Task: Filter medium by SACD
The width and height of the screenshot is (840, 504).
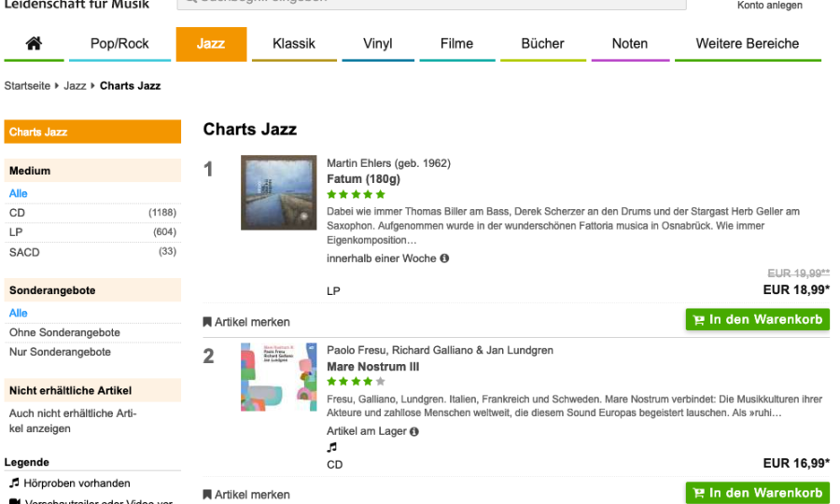Action: [24, 252]
